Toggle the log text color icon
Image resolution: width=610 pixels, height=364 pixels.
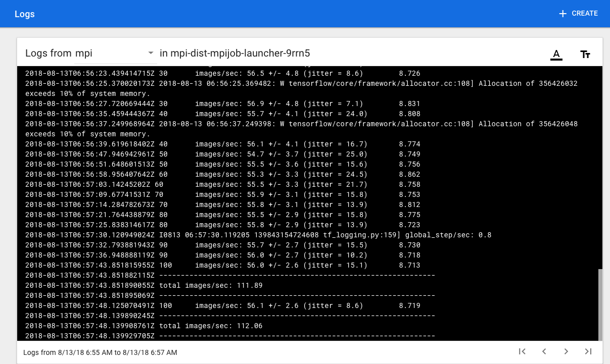[x=556, y=55]
